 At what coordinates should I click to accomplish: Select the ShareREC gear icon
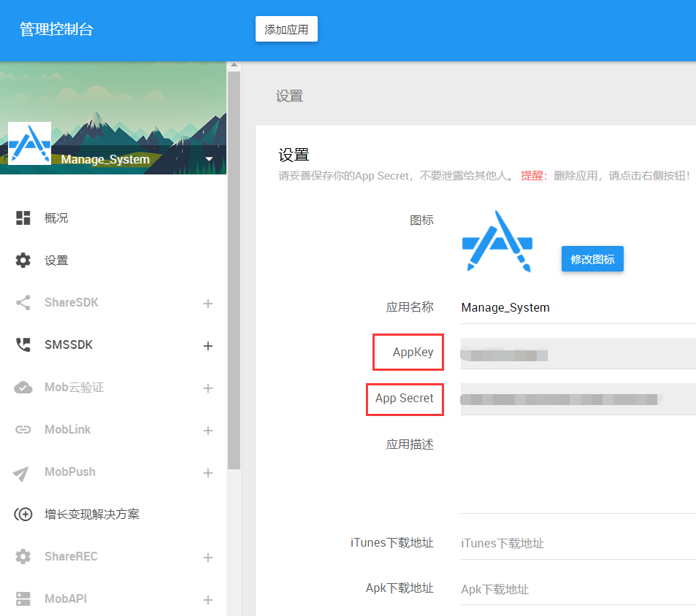click(21, 557)
